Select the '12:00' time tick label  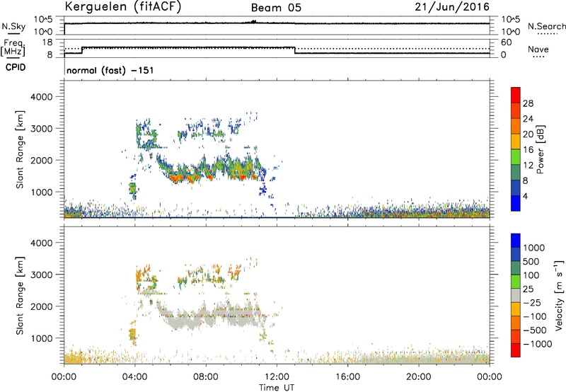(277, 377)
